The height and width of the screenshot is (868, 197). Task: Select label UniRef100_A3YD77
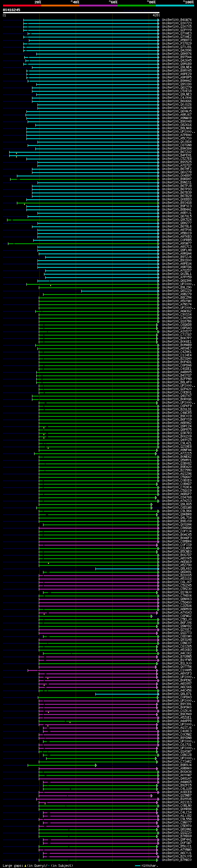coord(177,332)
